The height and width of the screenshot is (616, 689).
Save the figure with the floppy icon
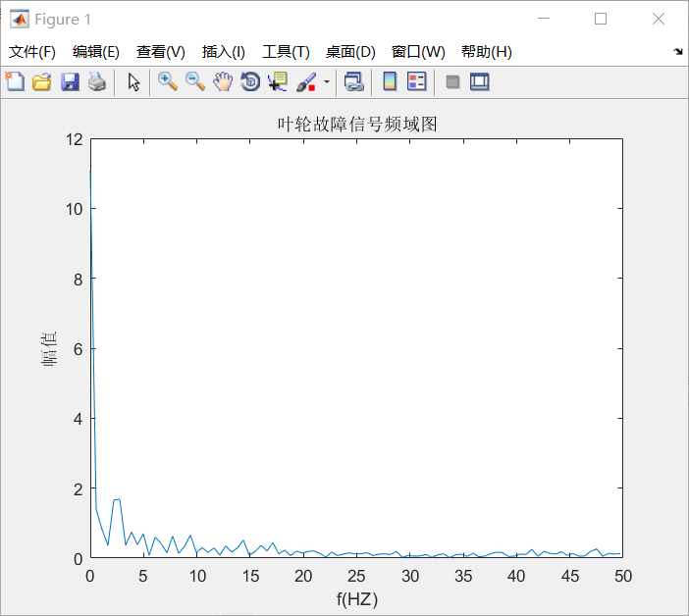pyautogui.click(x=70, y=81)
